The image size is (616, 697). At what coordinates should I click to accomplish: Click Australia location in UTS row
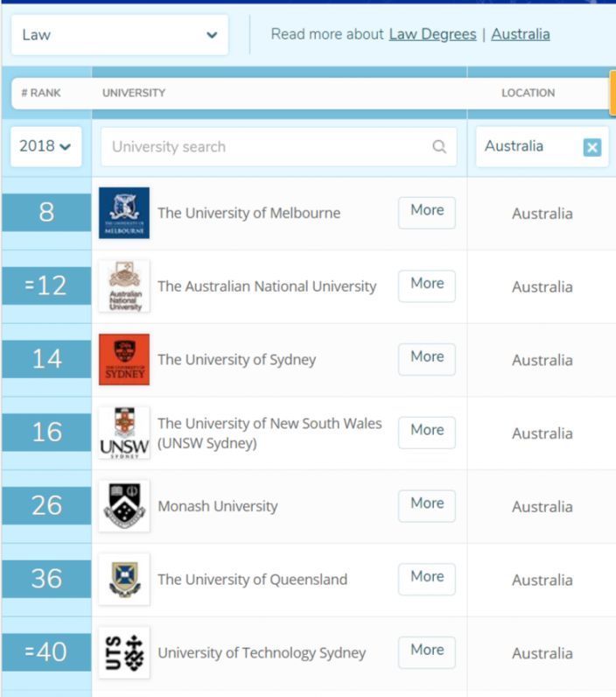coord(542,654)
